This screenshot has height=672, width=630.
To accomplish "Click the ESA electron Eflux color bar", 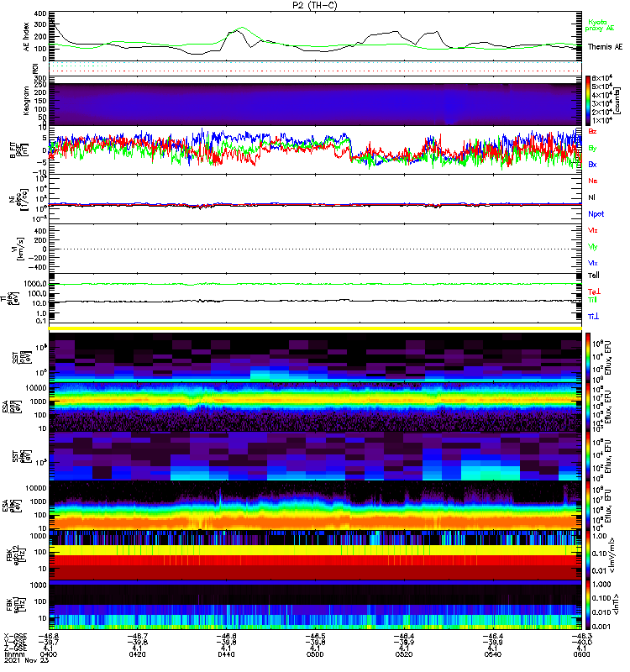I will (x=588, y=506).
